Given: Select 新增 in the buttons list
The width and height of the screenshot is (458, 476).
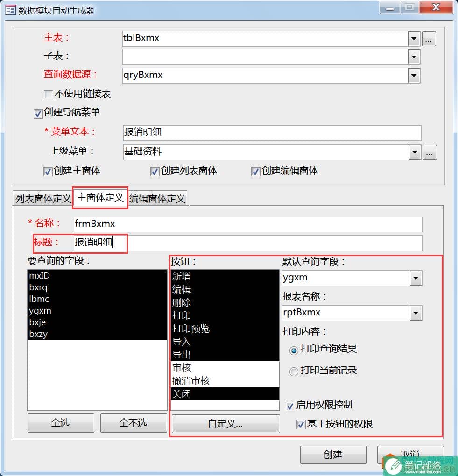Looking at the screenshot, I should [x=225, y=276].
